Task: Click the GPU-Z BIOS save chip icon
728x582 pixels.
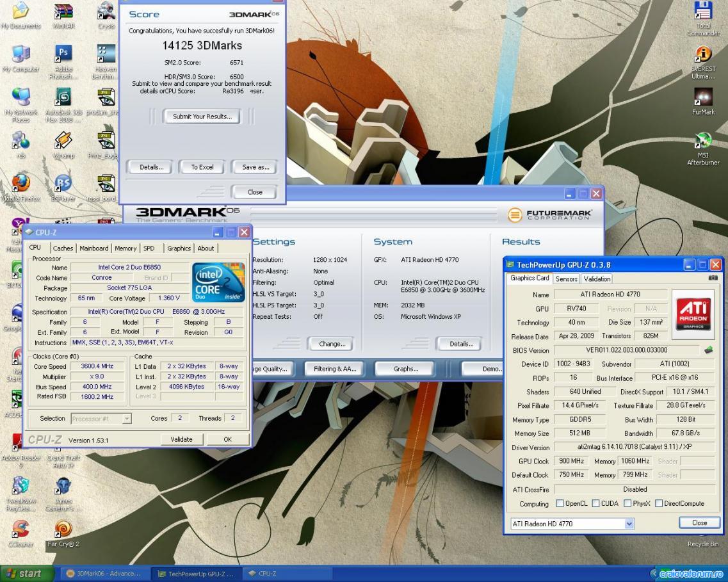Action: 709,350
